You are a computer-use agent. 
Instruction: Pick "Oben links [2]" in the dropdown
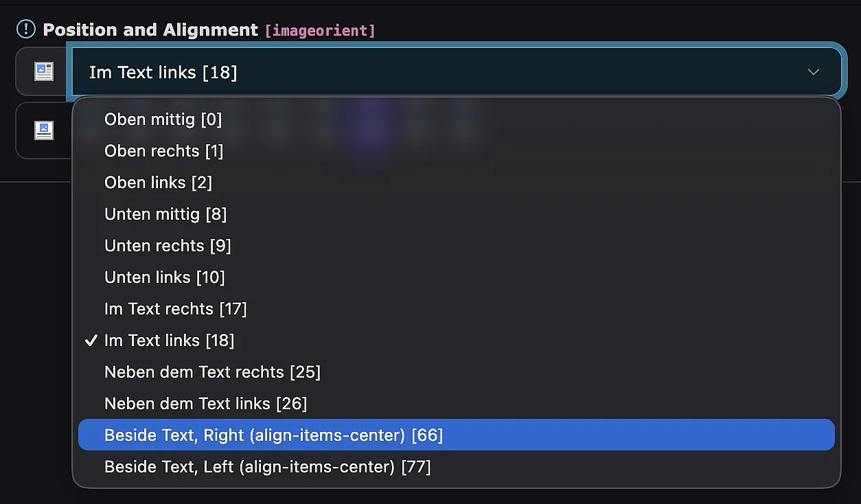coord(159,183)
